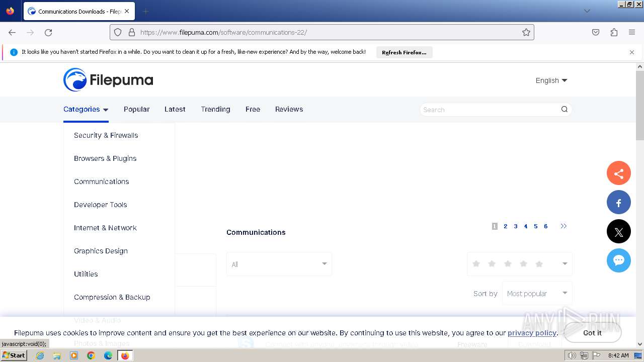Accept cookies with Got it button

[x=592, y=333]
